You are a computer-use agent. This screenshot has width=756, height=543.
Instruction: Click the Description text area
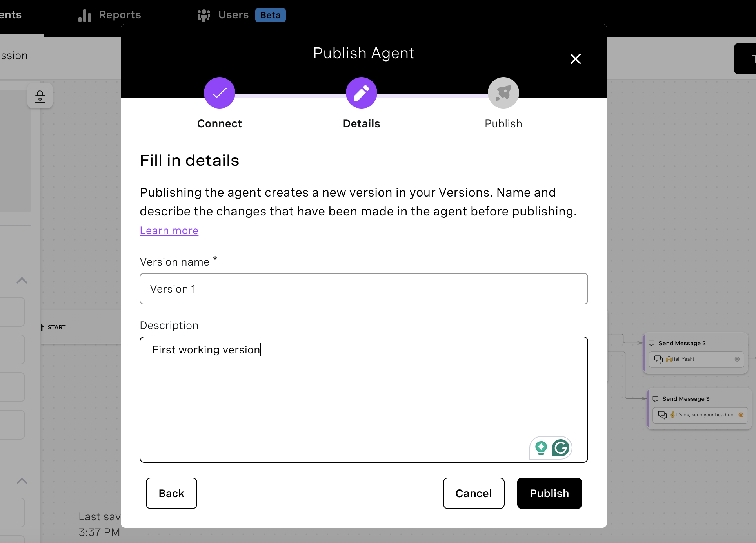(364, 400)
